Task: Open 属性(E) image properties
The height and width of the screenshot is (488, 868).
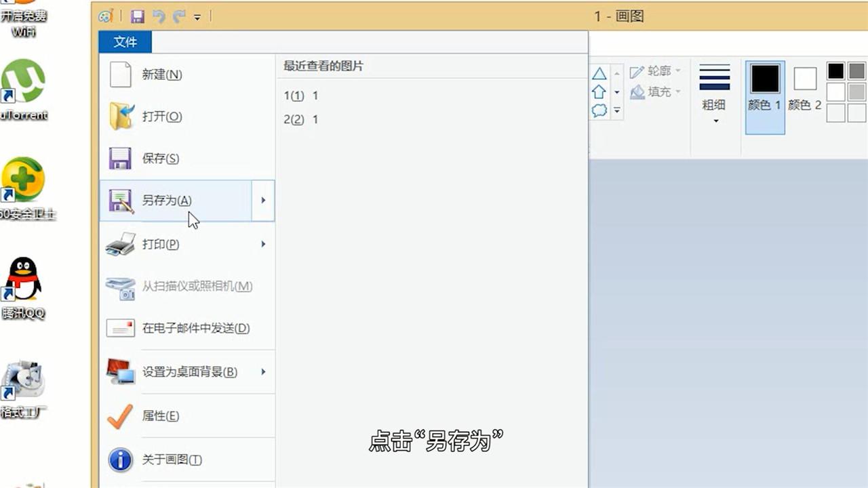Action: [x=186, y=416]
